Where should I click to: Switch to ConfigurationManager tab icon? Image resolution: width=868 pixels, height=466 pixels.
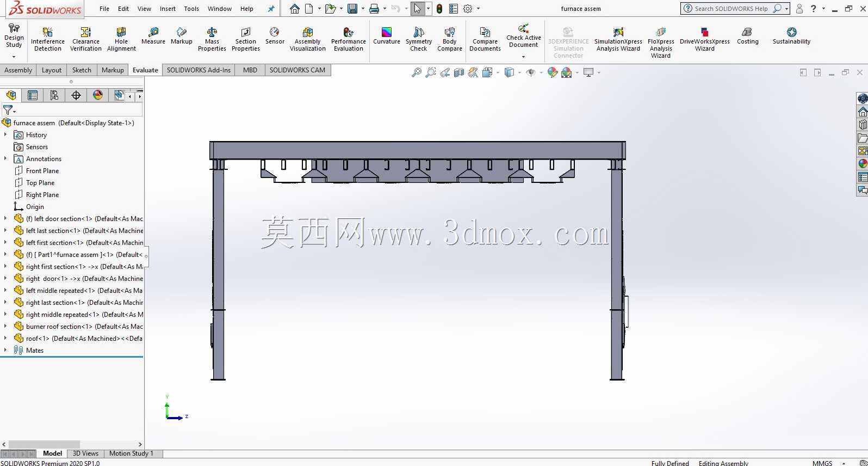pyautogui.click(x=54, y=95)
